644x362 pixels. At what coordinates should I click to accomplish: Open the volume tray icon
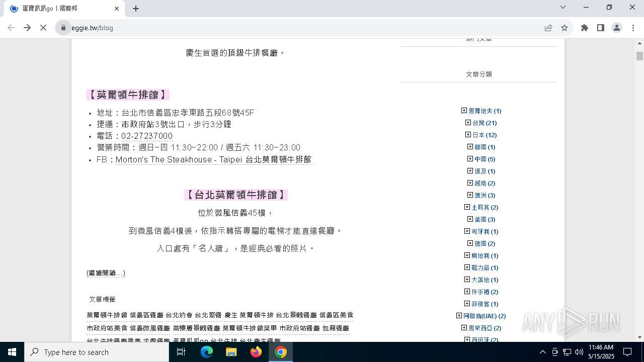coord(579,352)
